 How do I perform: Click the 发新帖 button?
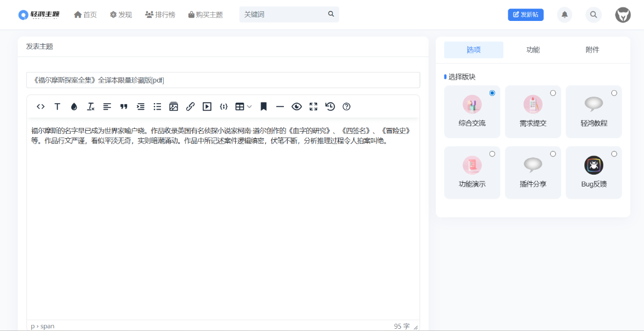point(526,15)
